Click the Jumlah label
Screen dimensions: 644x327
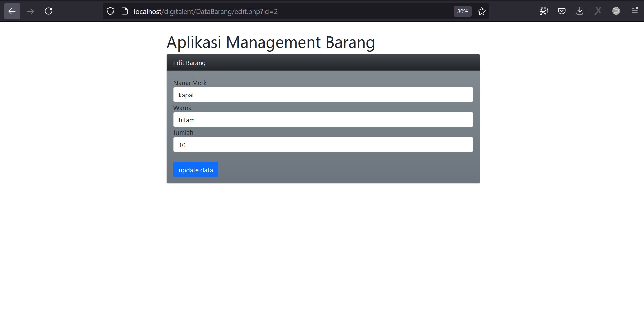183,133
